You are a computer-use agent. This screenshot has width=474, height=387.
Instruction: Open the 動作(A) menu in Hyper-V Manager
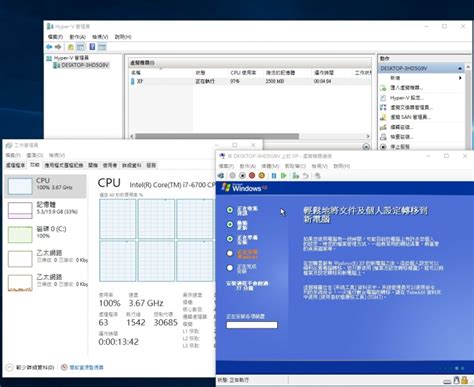77,37
